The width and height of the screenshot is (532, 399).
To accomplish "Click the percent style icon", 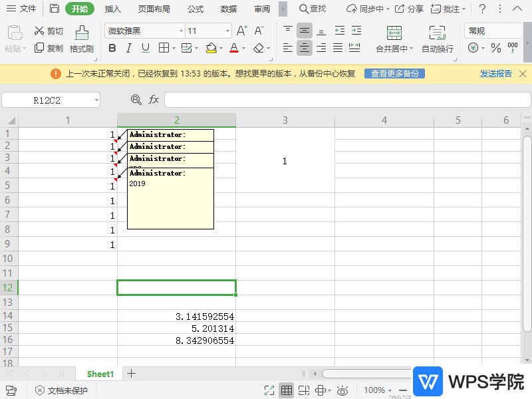I will tap(496, 48).
